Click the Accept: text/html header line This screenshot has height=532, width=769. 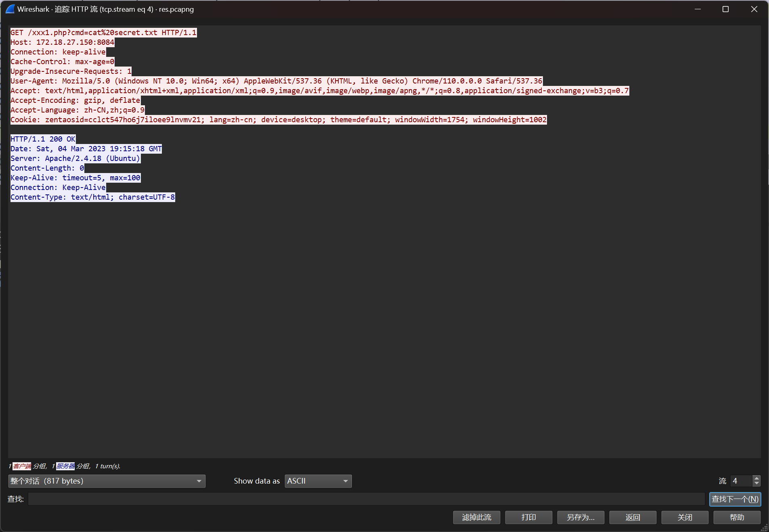coord(320,91)
